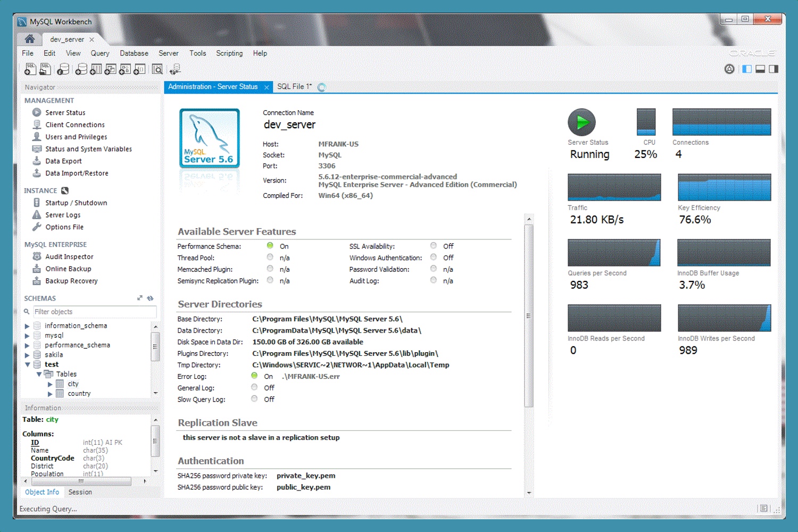The image size is (798, 532).
Task: Click Thread Pool n/a indicator
Action: (270, 257)
